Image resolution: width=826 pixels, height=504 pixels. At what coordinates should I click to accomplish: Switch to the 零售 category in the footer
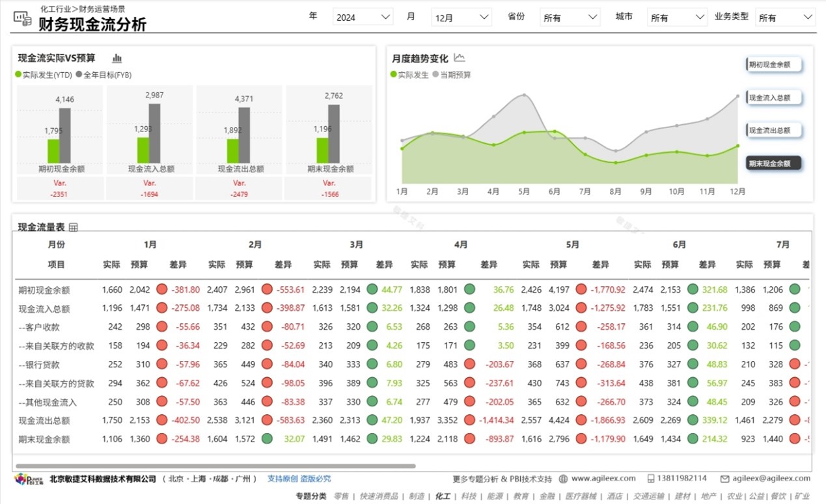click(x=341, y=496)
